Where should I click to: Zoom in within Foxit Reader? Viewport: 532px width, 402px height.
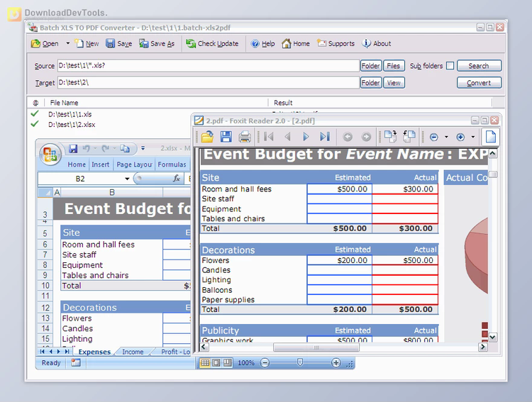(460, 137)
